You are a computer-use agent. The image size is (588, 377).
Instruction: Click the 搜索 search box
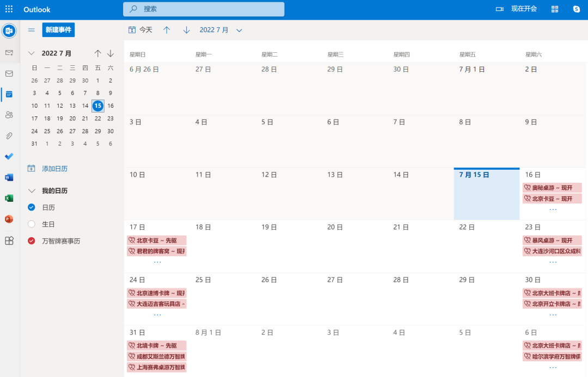(x=204, y=9)
